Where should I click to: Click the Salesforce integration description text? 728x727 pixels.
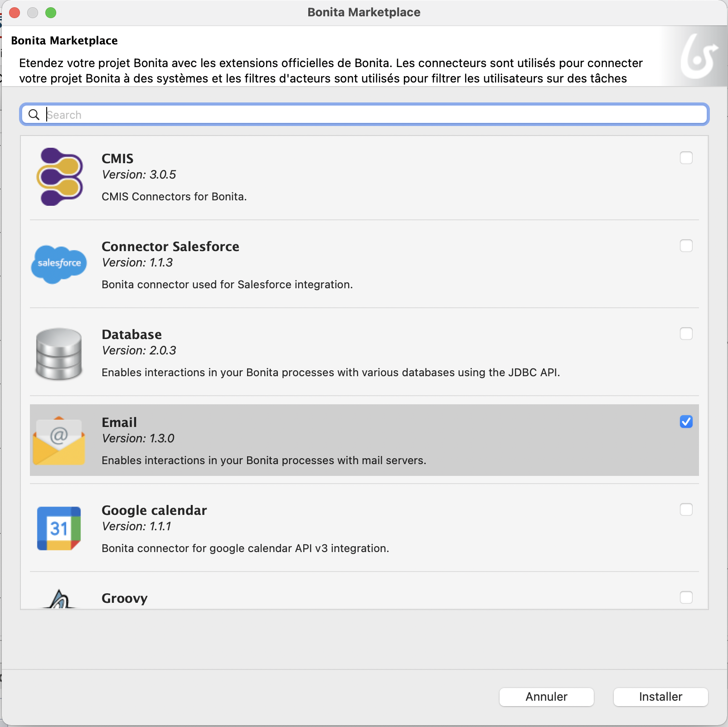[x=227, y=285]
